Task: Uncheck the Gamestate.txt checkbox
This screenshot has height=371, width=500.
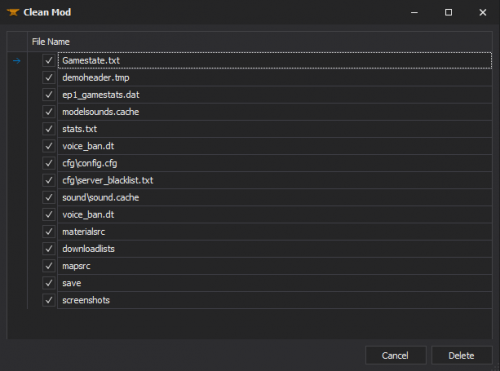Action: [49, 61]
